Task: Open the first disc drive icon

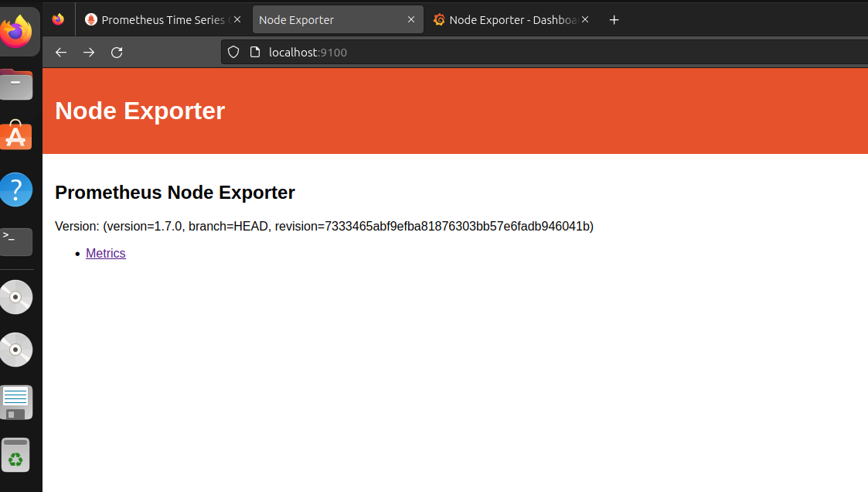Action: [x=16, y=298]
